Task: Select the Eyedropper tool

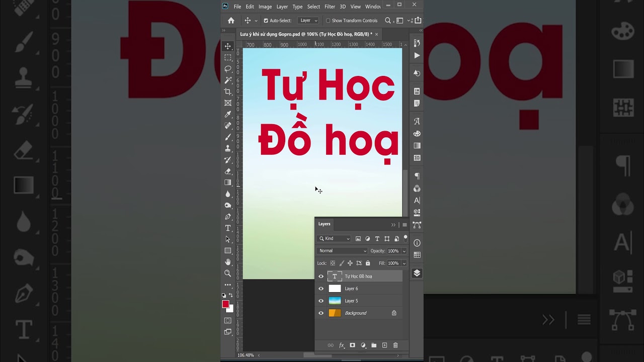Action: click(x=228, y=115)
